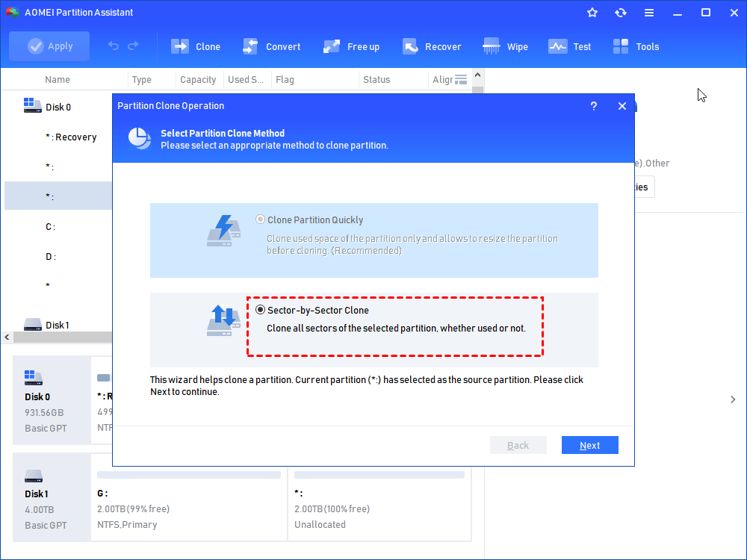
Task: Open the Clone toolbar menu
Action: (196, 46)
